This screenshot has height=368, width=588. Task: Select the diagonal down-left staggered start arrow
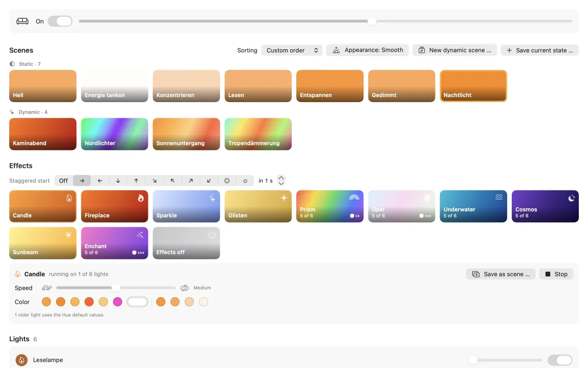209,181
